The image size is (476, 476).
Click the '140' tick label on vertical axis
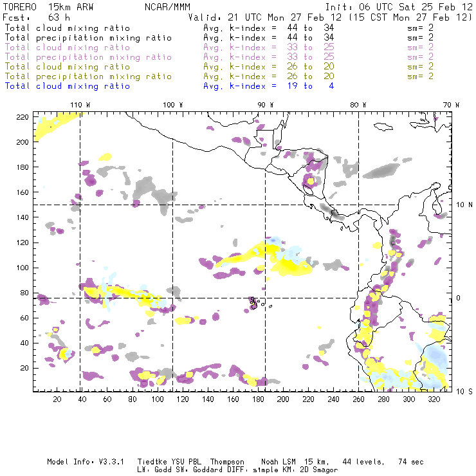pyautogui.click(x=23, y=217)
